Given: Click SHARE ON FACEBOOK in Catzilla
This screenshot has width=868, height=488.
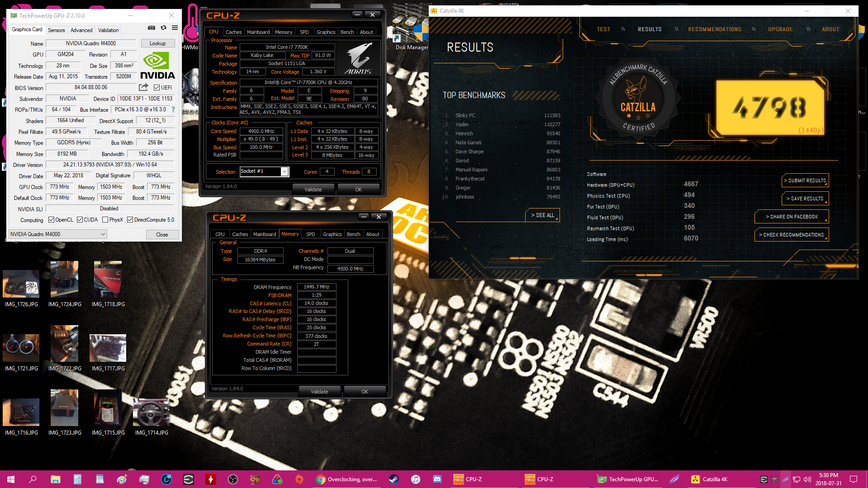Looking at the screenshot, I should pyautogui.click(x=792, y=217).
